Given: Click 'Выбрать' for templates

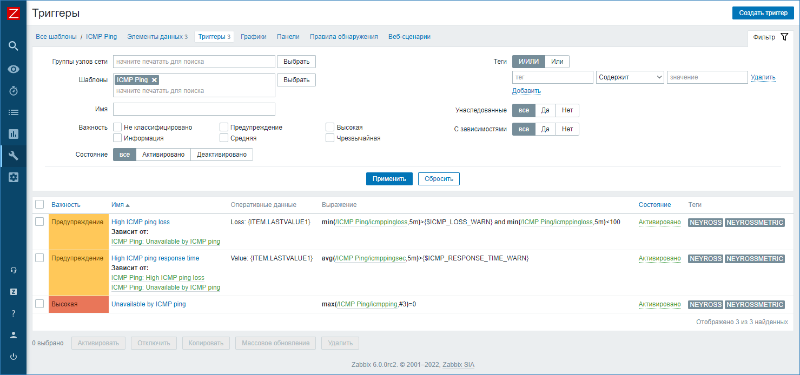Looking at the screenshot, I should [296, 80].
